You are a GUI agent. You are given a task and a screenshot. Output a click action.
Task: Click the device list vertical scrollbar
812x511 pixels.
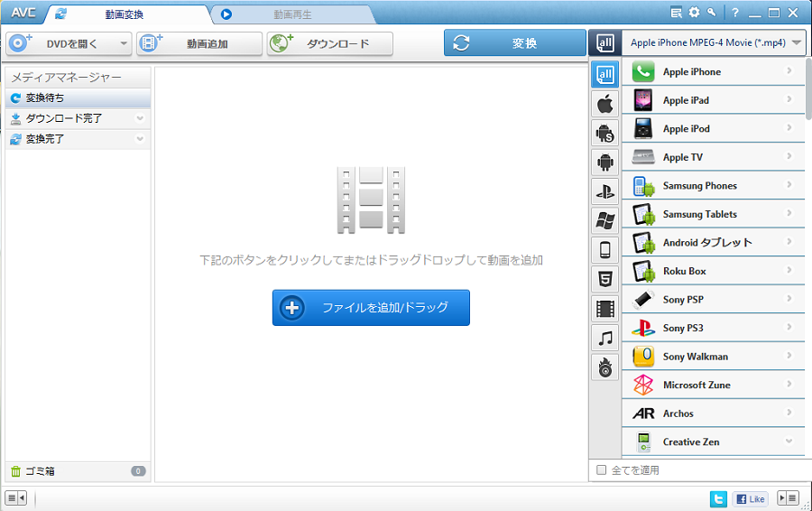808,89
